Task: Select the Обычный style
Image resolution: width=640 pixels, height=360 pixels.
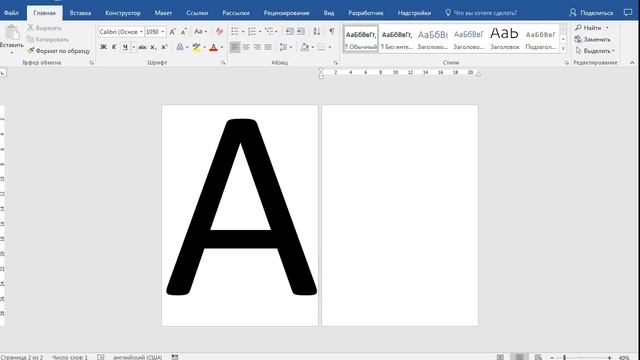Action: click(x=361, y=39)
